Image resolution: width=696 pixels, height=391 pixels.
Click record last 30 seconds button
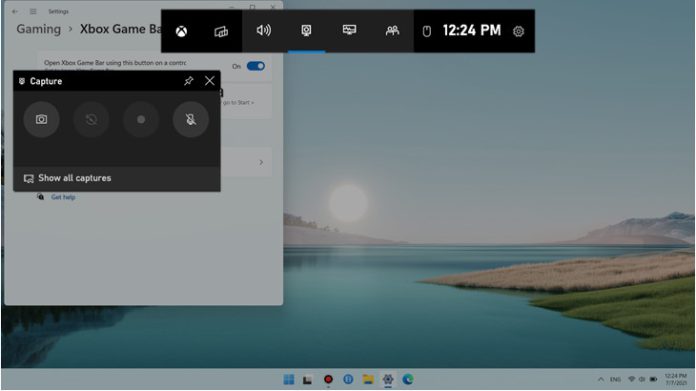click(91, 119)
